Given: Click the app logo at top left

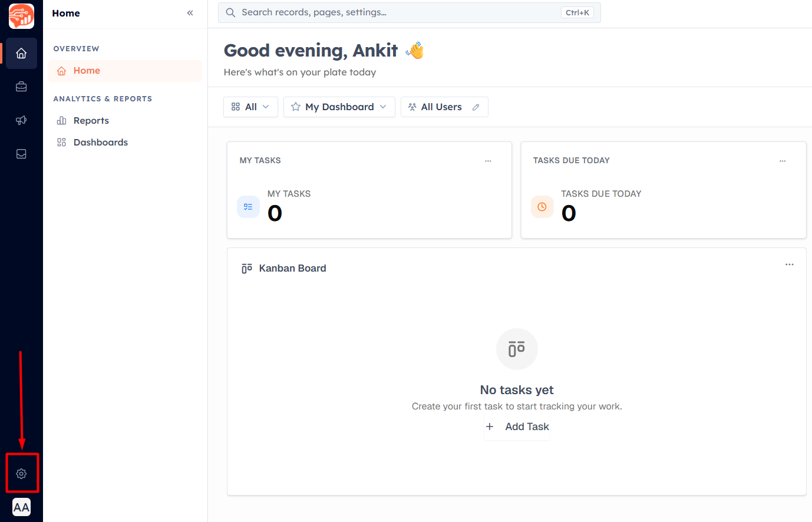Looking at the screenshot, I should [21, 15].
